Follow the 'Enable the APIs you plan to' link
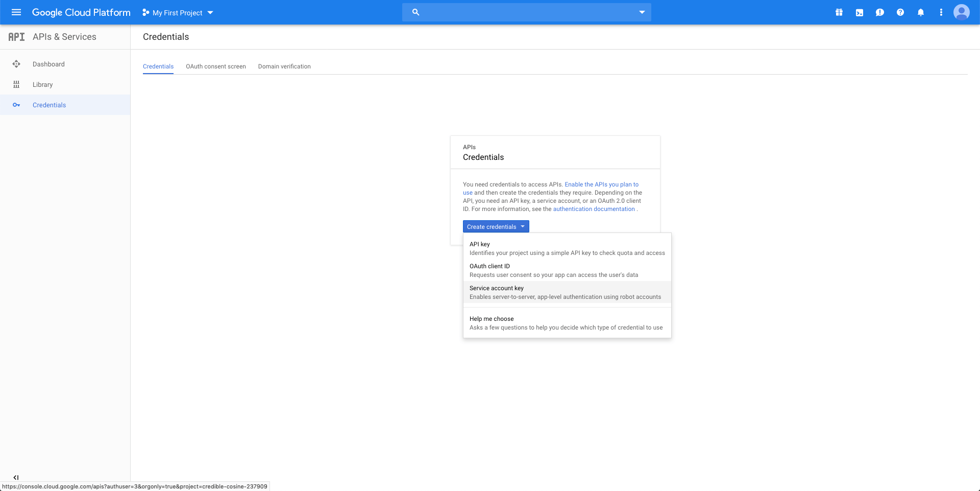Screen dimensions: 980x491 [x=601, y=184]
